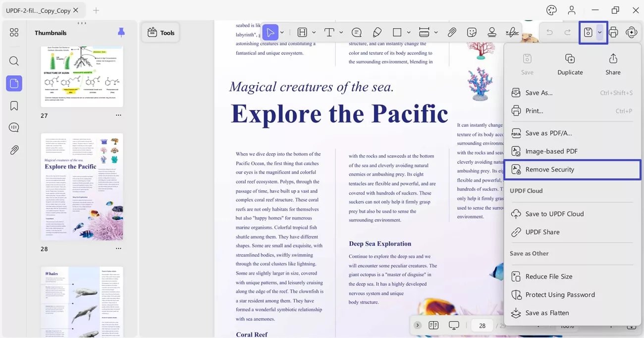Choose Save as Flatten
This screenshot has width=644, height=338.
click(x=572, y=313)
